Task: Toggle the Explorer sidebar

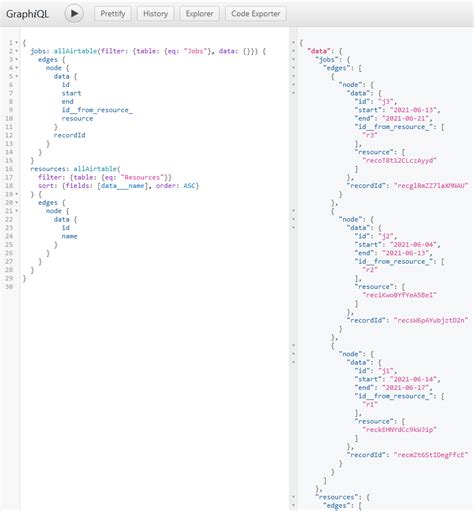Action: pyautogui.click(x=199, y=14)
